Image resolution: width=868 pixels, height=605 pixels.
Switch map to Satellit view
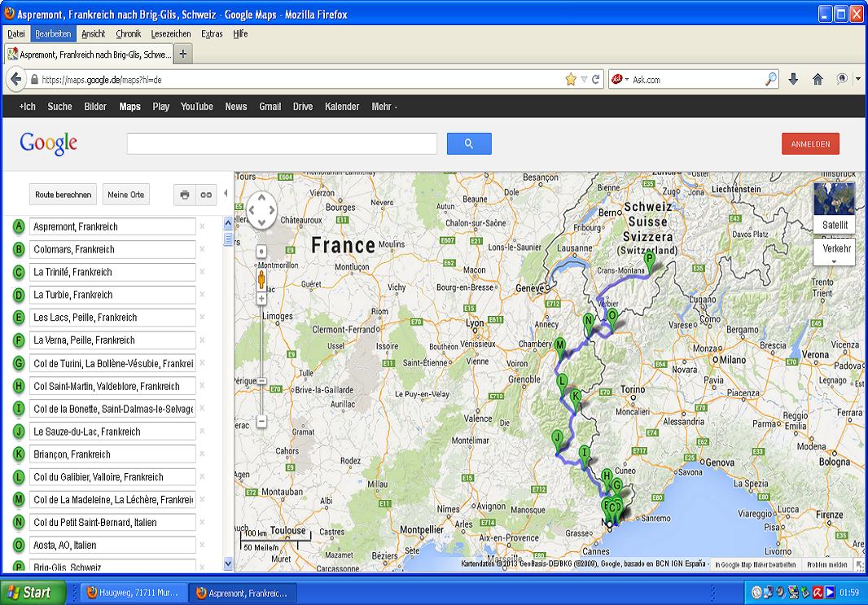[834, 208]
